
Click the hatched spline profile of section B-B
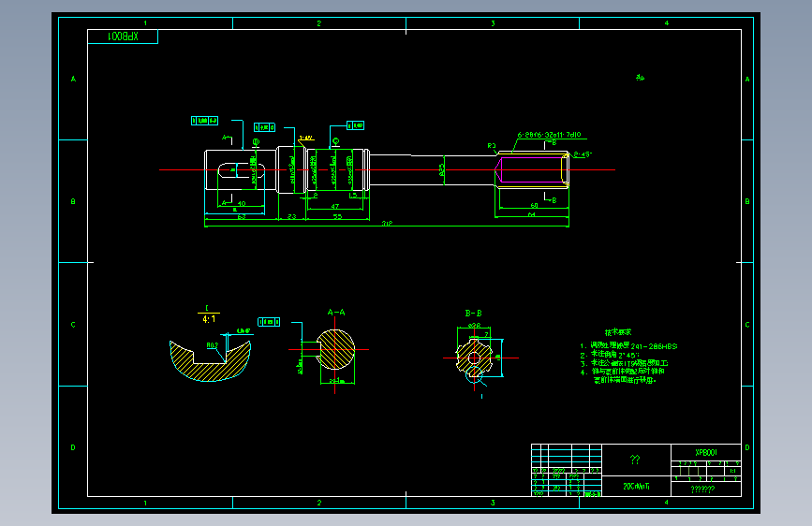click(x=473, y=358)
